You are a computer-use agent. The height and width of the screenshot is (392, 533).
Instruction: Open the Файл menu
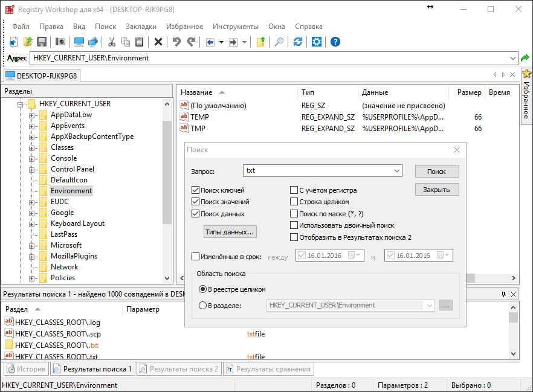21,27
